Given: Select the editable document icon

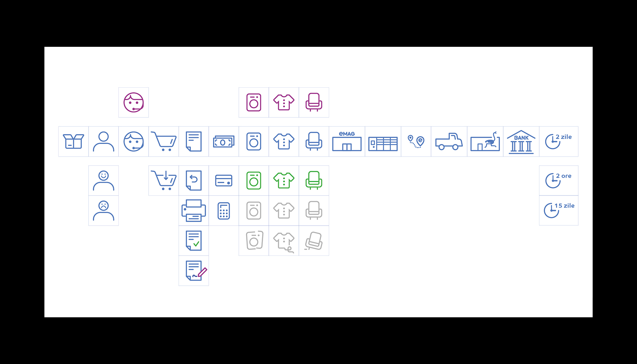Looking at the screenshot, I should [193, 271].
